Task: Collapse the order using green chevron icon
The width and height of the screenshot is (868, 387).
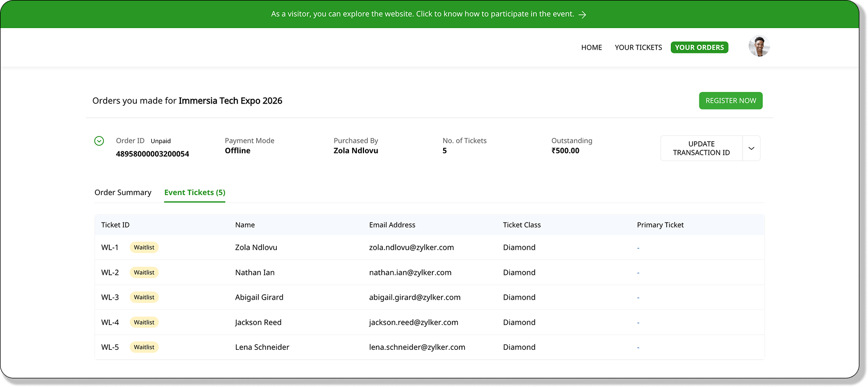Action: (99, 141)
